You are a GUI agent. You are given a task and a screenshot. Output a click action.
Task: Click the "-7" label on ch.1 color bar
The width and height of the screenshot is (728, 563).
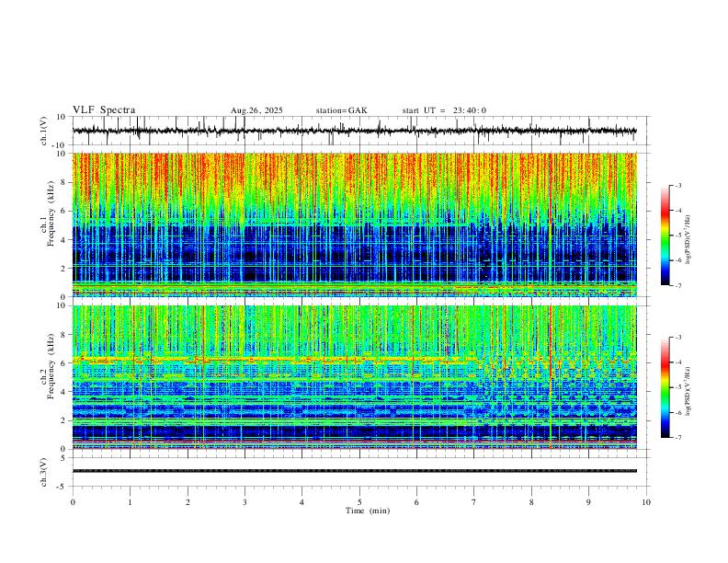pos(677,286)
